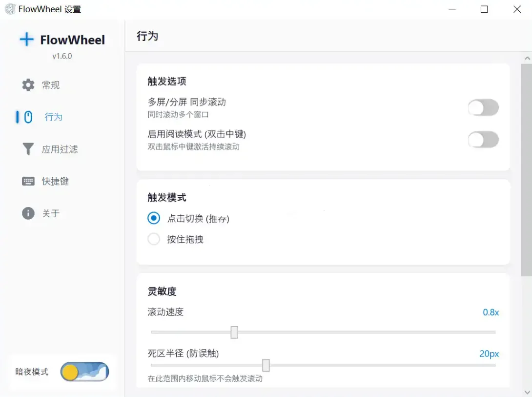Click the settings gear icon beside 常规
This screenshot has height=397, width=532.
tap(28, 84)
